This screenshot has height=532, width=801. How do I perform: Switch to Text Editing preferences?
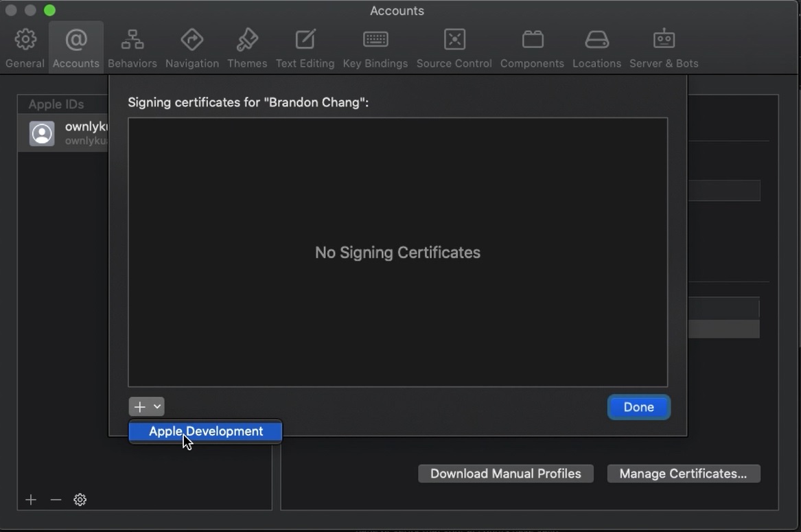[x=305, y=48]
